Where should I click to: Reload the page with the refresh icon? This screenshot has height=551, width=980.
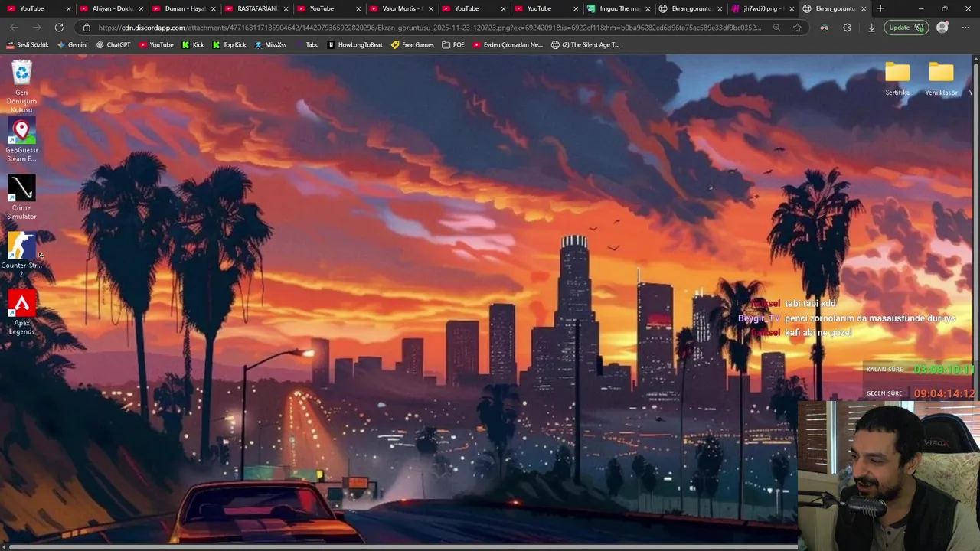[x=59, y=28]
